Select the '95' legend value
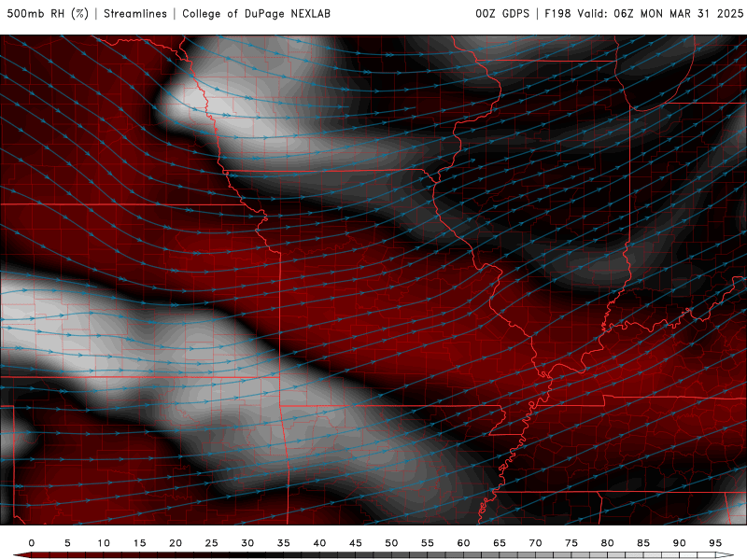This screenshot has width=747, height=560. (715, 543)
